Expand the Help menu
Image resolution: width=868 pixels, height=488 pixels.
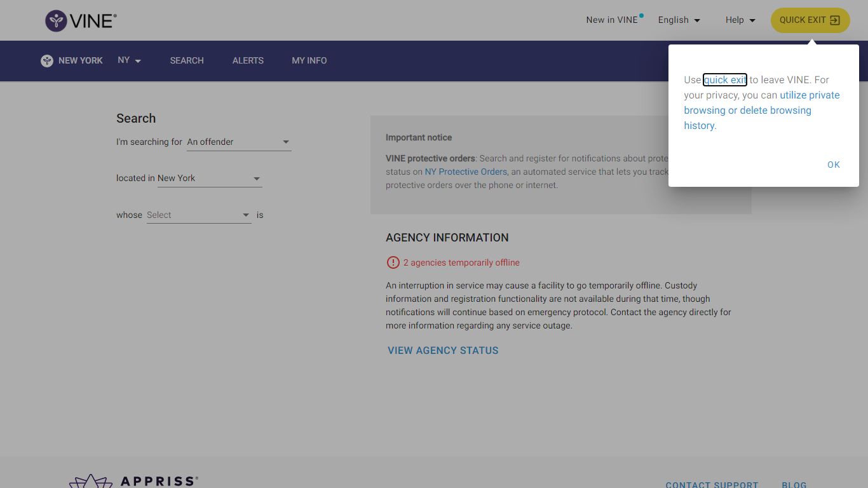point(740,20)
